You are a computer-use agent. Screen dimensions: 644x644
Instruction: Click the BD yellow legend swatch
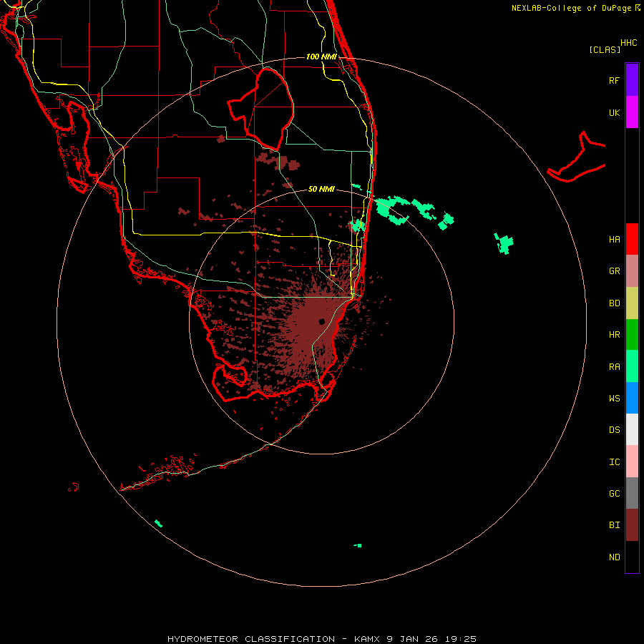(632, 303)
